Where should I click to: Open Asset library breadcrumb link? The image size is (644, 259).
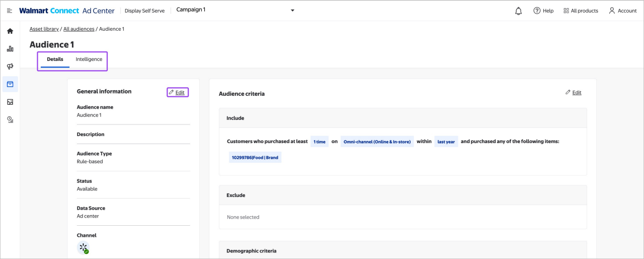44,29
